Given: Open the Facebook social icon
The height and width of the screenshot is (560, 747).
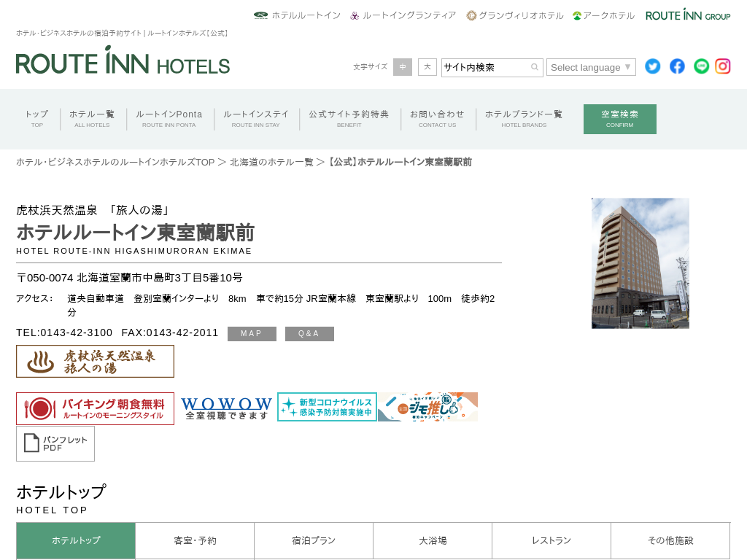Looking at the screenshot, I should coord(677,66).
